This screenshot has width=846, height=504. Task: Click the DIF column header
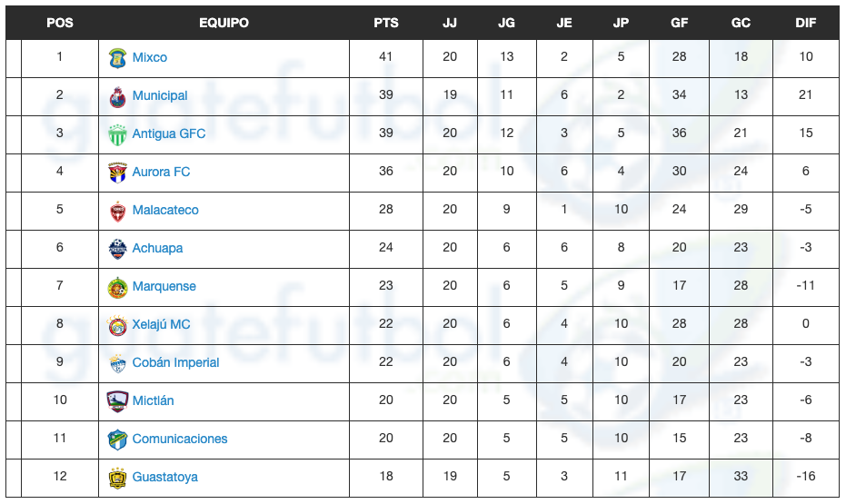click(806, 23)
